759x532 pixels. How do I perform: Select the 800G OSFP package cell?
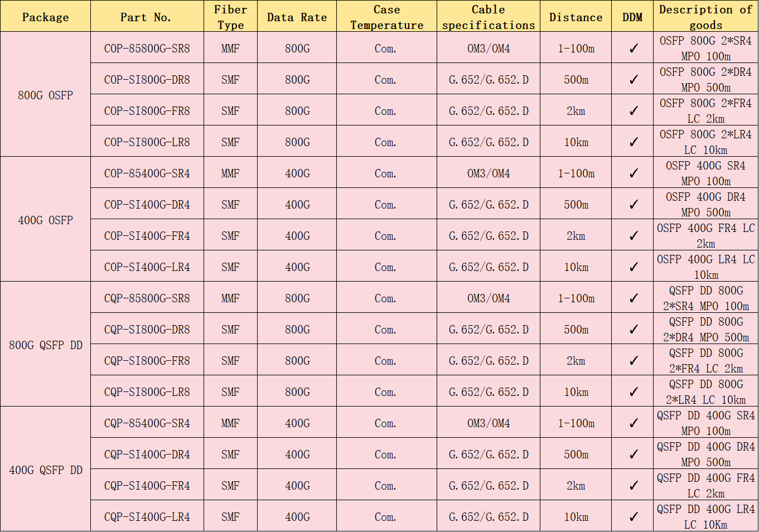click(46, 94)
